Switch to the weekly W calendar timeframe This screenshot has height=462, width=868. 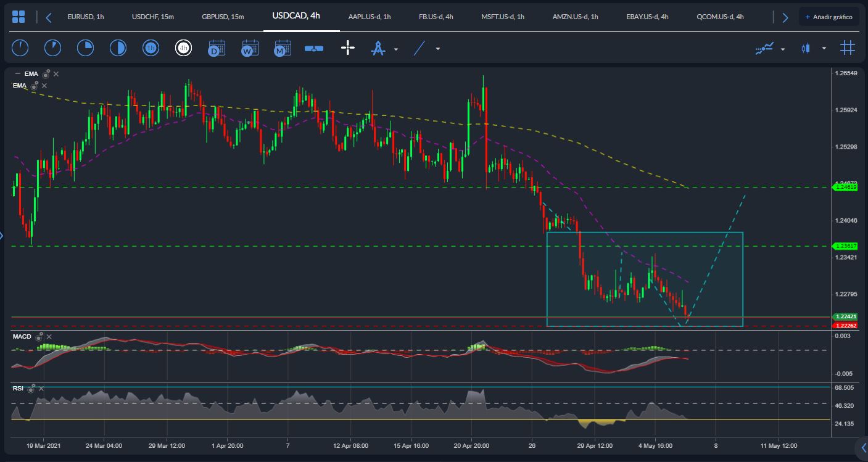tap(249, 47)
